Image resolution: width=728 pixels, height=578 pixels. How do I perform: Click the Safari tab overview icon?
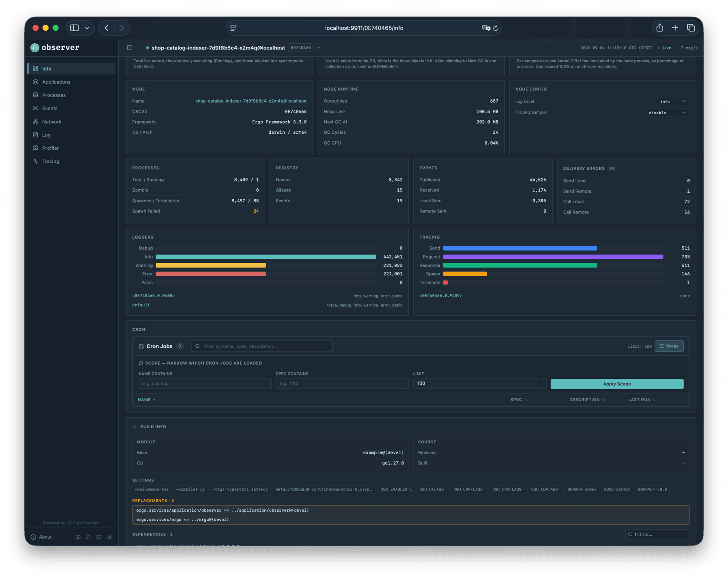tap(691, 28)
